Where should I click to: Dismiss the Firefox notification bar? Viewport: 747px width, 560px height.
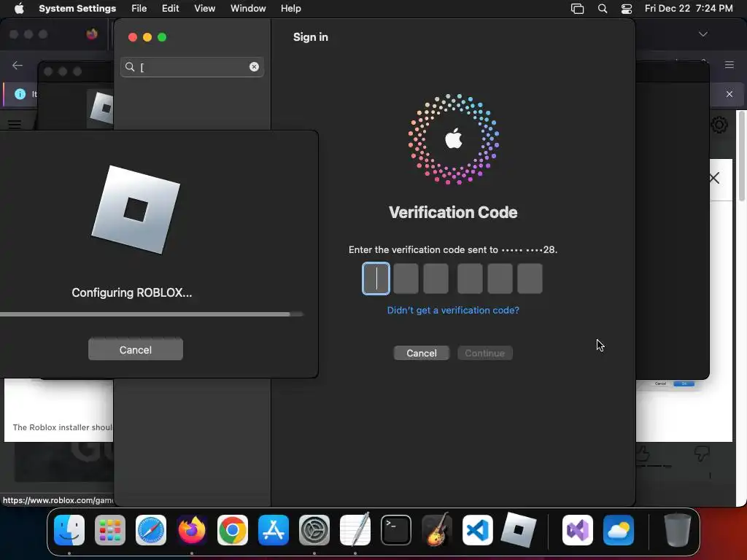click(729, 94)
